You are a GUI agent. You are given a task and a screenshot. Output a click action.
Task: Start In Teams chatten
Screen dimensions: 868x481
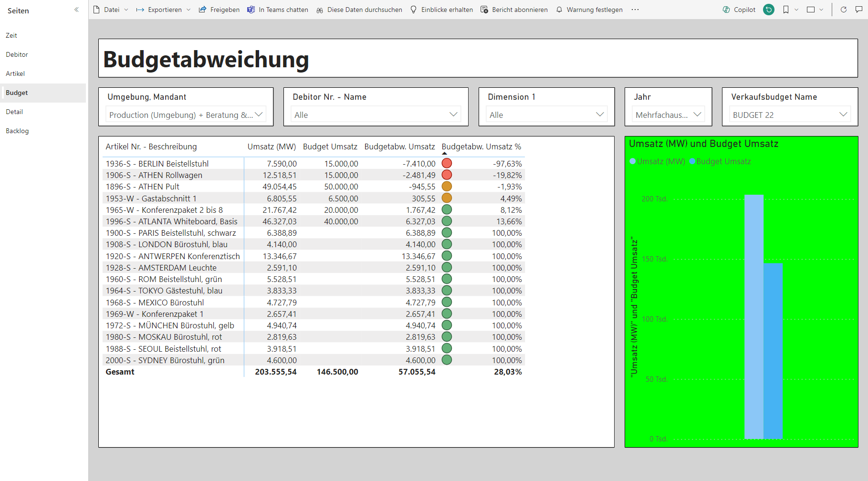(x=278, y=10)
